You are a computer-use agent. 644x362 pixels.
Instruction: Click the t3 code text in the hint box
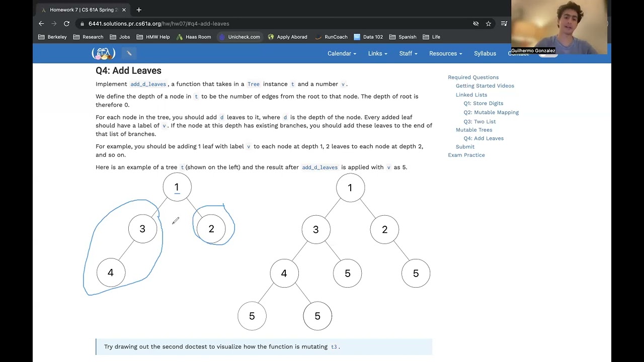(334, 347)
